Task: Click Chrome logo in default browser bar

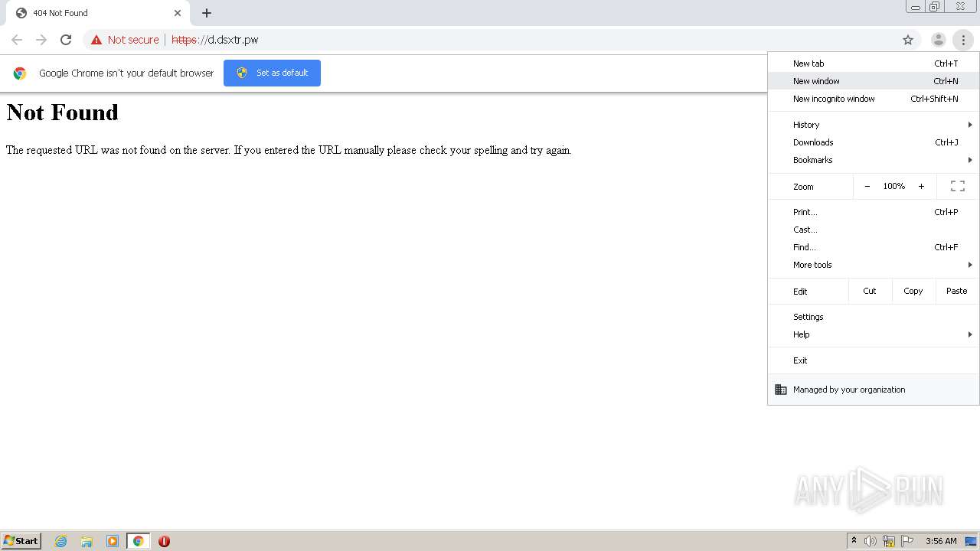Action: (20, 73)
